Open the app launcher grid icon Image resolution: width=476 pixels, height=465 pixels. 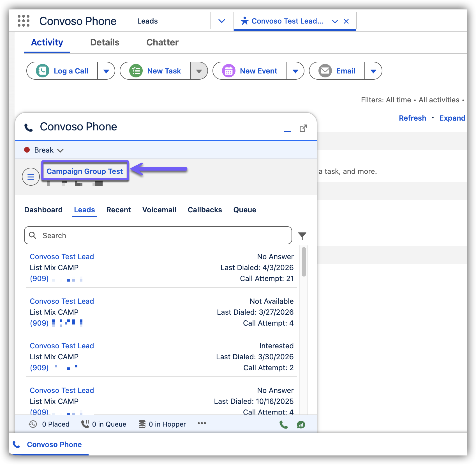pos(24,21)
